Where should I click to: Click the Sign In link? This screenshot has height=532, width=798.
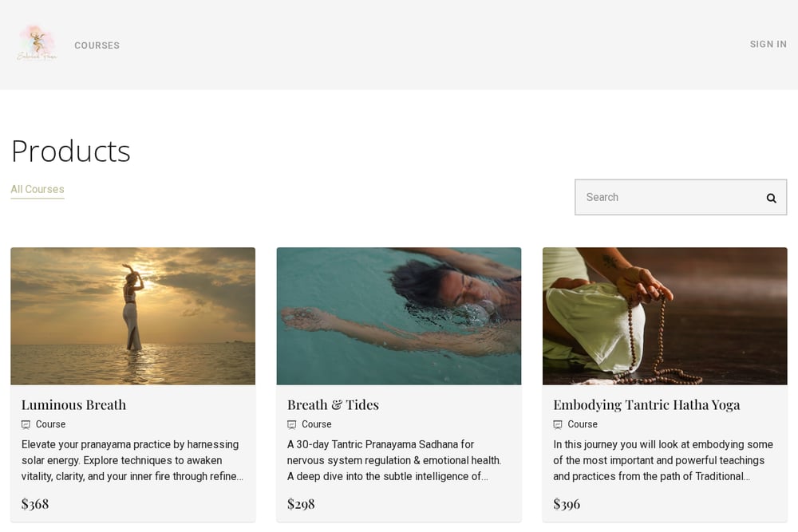[768, 44]
